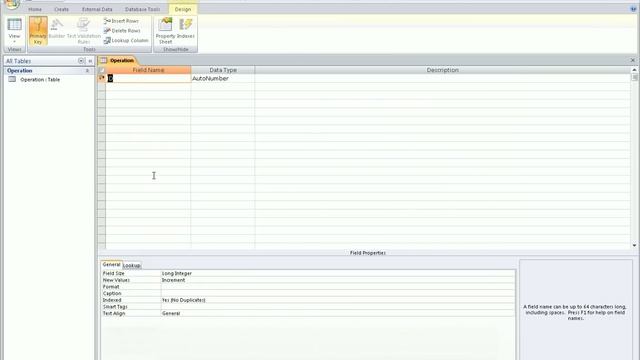Select the Design ribbon tab
This screenshot has height=360, width=640.
(x=182, y=9)
